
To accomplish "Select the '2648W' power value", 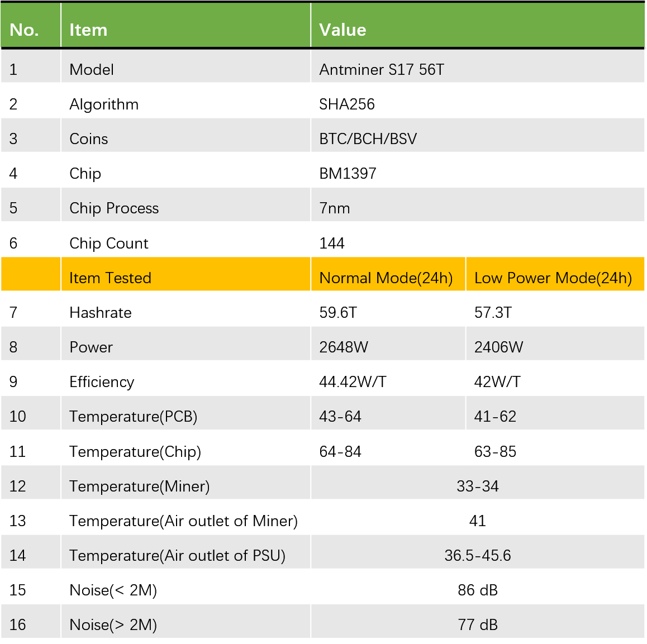I will 344,347.
